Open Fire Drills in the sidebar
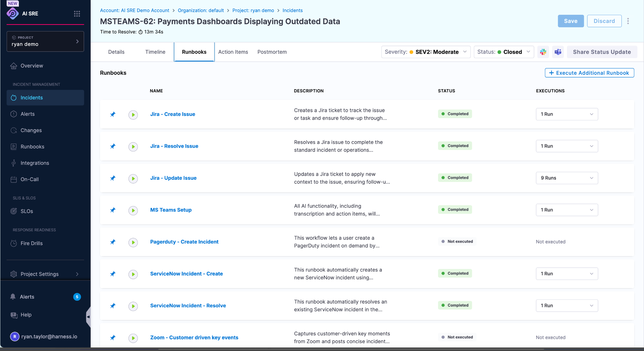The image size is (644, 351). pyautogui.click(x=45, y=243)
